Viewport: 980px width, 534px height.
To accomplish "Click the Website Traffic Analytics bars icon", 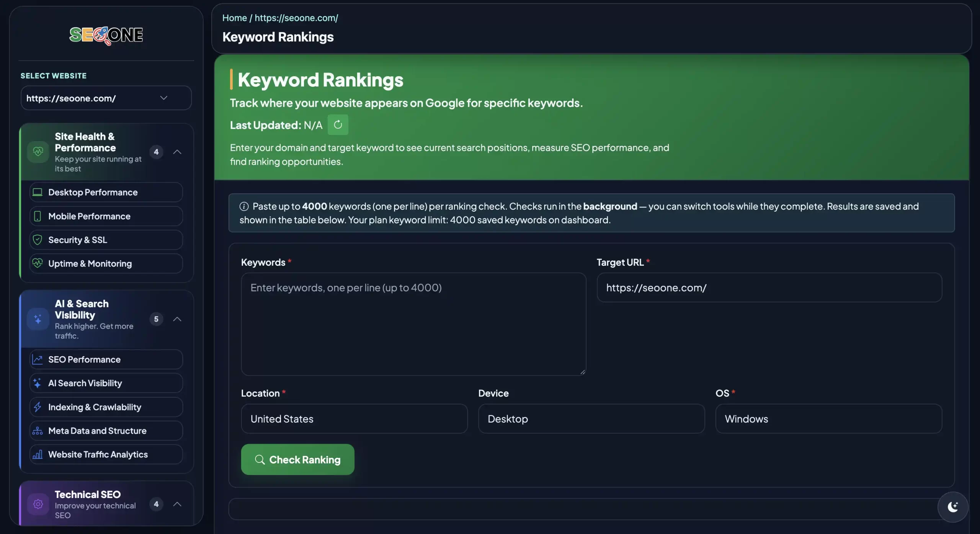I will [38, 454].
